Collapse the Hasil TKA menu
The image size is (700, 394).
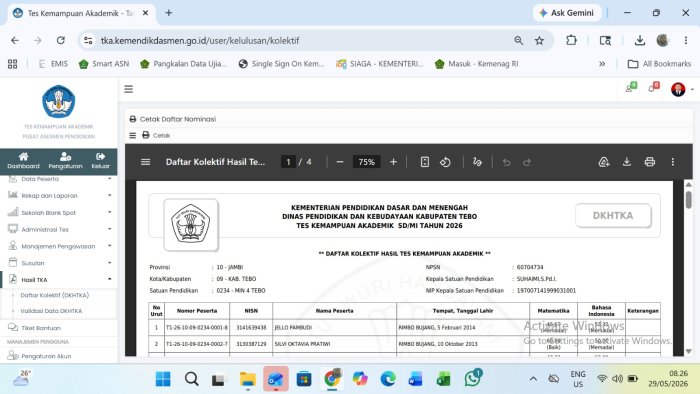tap(58, 280)
